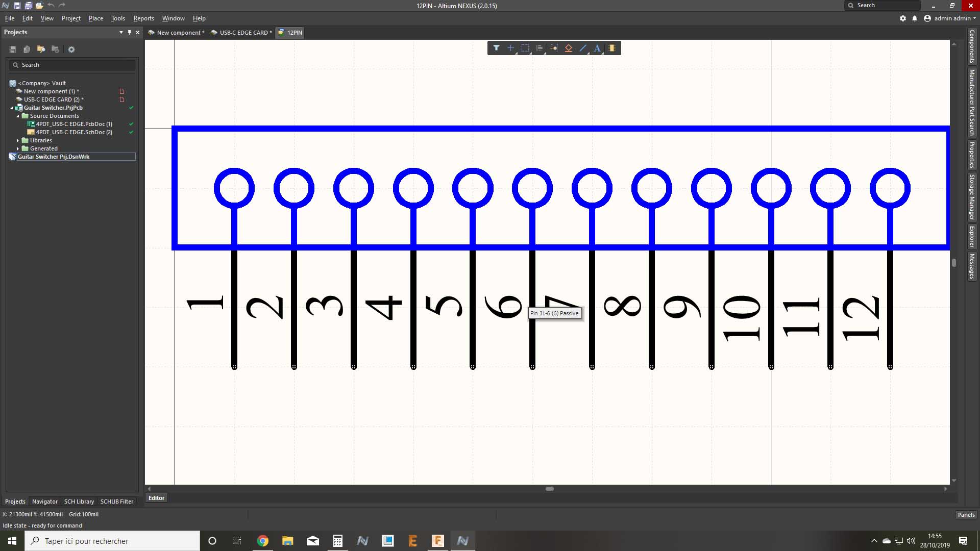The height and width of the screenshot is (551, 980).
Task: Expand the Libraries folder
Action: pyautogui.click(x=18, y=140)
